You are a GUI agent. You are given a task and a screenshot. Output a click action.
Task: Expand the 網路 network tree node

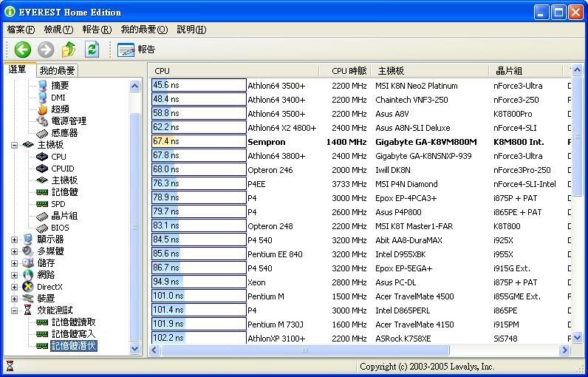(x=14, y=275)
